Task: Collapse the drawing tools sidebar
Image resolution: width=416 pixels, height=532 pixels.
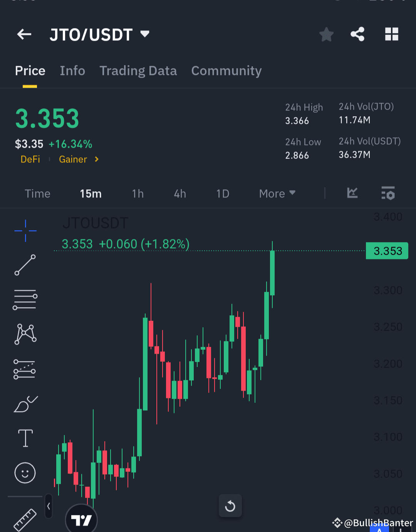Action: pyautogui.click(x=49, y=507)
